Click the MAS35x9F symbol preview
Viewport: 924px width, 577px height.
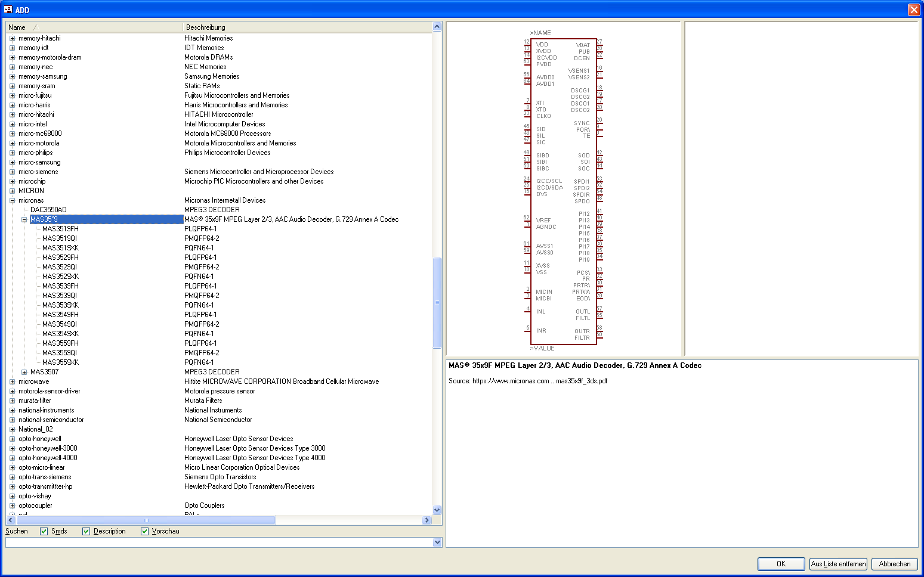563,190
